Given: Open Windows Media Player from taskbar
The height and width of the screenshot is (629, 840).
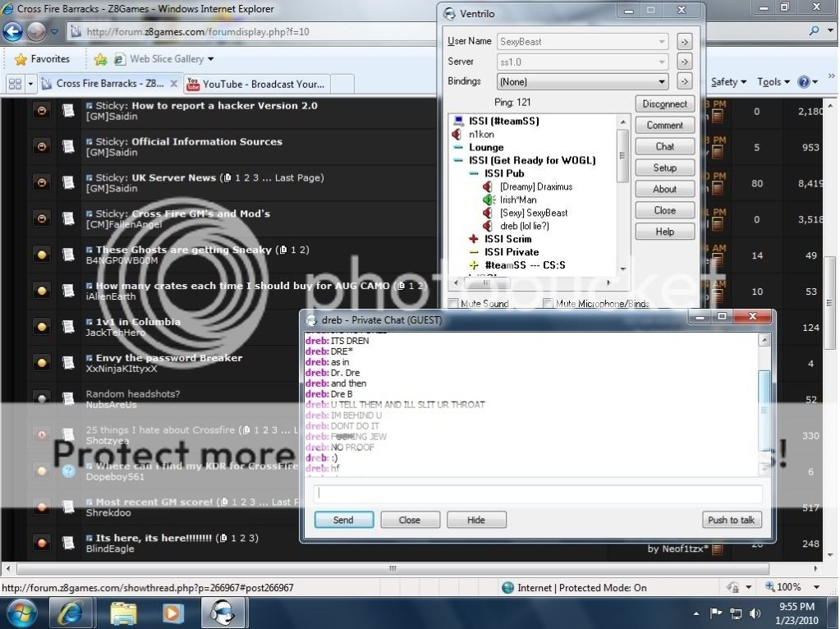Looking at the screenshot, I should click(173, 613).
